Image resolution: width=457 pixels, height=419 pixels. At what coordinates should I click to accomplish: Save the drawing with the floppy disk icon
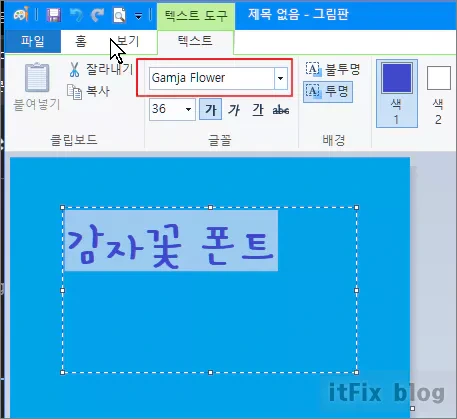[53, 15]
